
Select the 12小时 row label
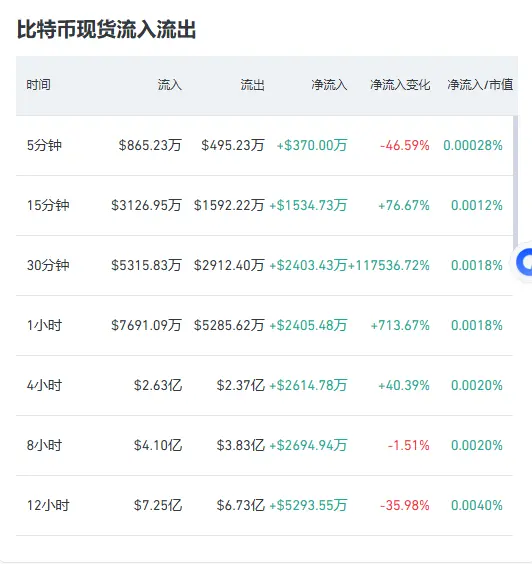pos(48,506)
